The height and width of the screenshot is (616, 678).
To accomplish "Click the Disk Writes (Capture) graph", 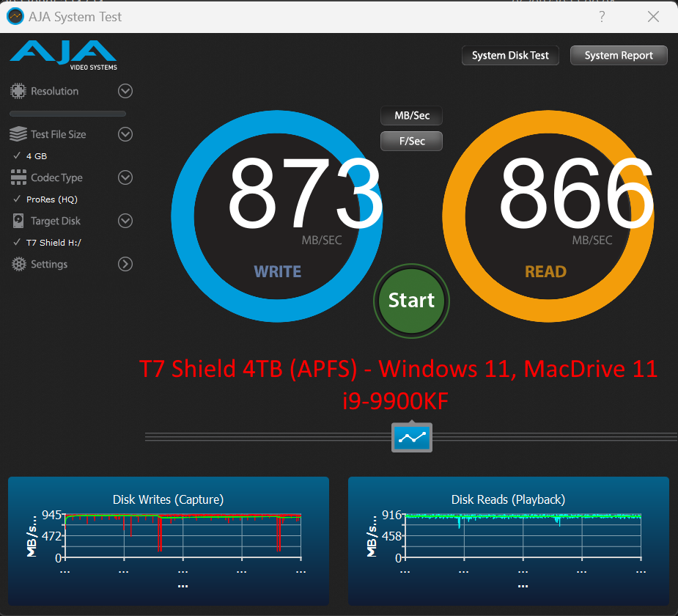I will pos(169,540).
